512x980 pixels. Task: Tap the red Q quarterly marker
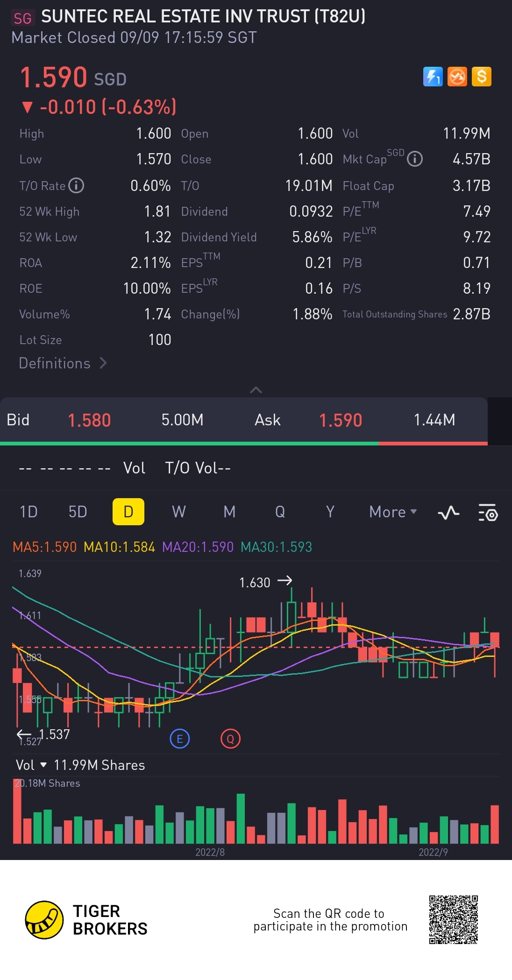tap(230, 739)
